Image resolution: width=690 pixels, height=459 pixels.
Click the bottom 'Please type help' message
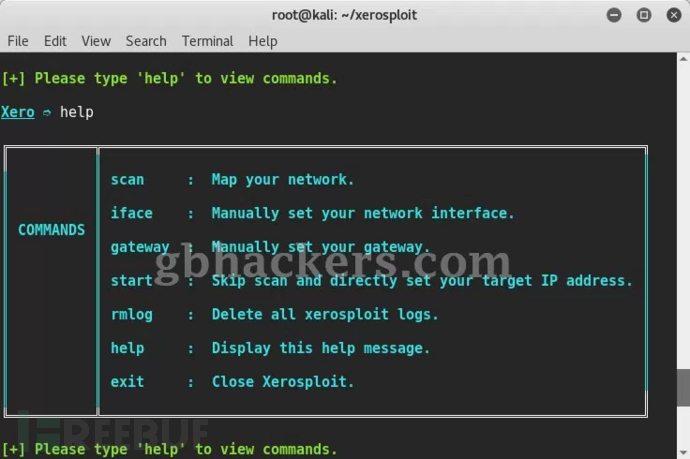[x=169, y=449]
